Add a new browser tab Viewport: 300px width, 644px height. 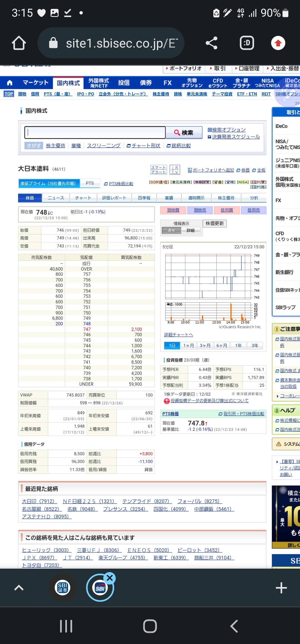click(x=281, y=588)
